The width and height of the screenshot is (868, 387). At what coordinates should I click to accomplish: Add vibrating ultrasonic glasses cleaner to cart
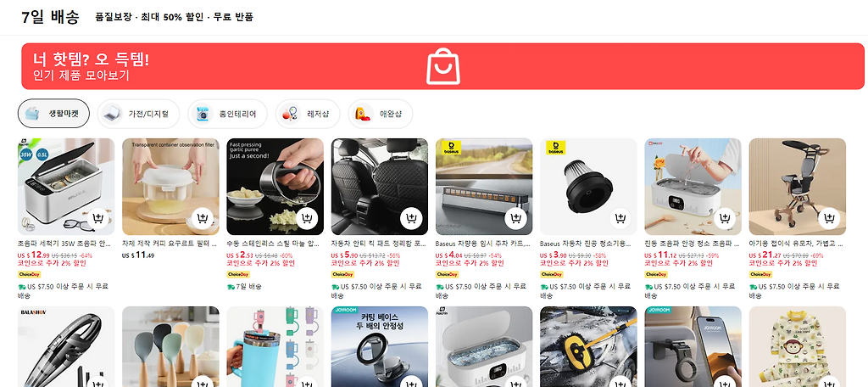pyautogui.click(x=725, y=218)
